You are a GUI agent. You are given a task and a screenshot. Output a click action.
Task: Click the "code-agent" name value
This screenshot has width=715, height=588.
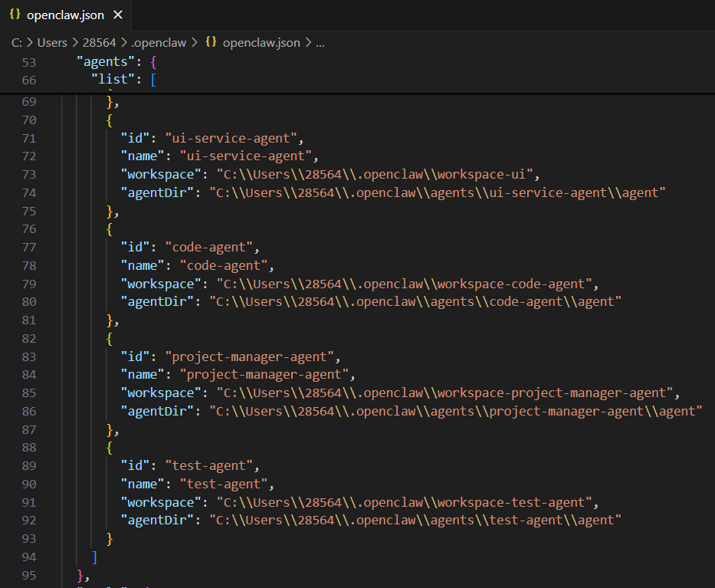point(224,265)
